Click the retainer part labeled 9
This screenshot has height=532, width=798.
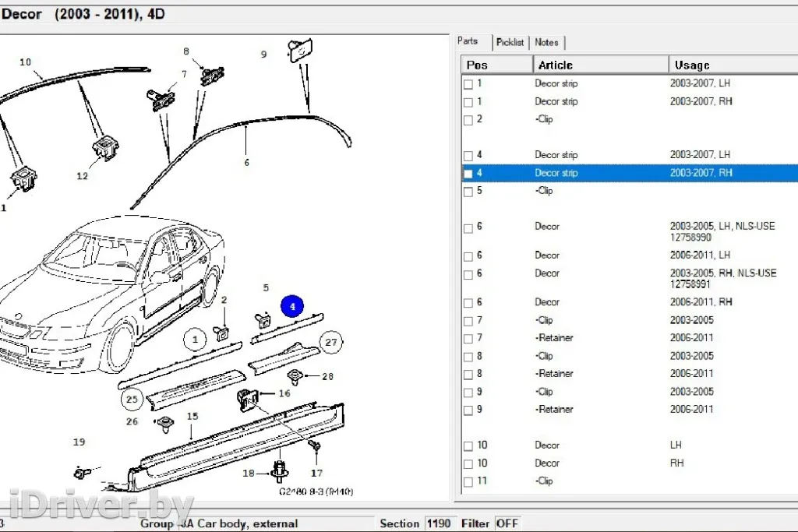297,50
